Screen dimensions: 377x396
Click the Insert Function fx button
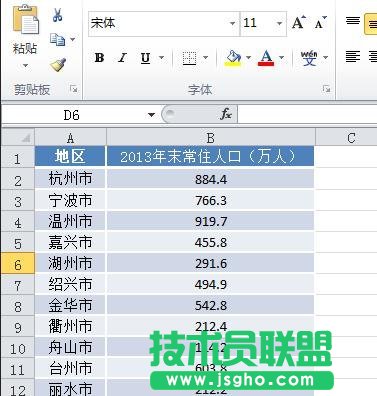[226, 115]
